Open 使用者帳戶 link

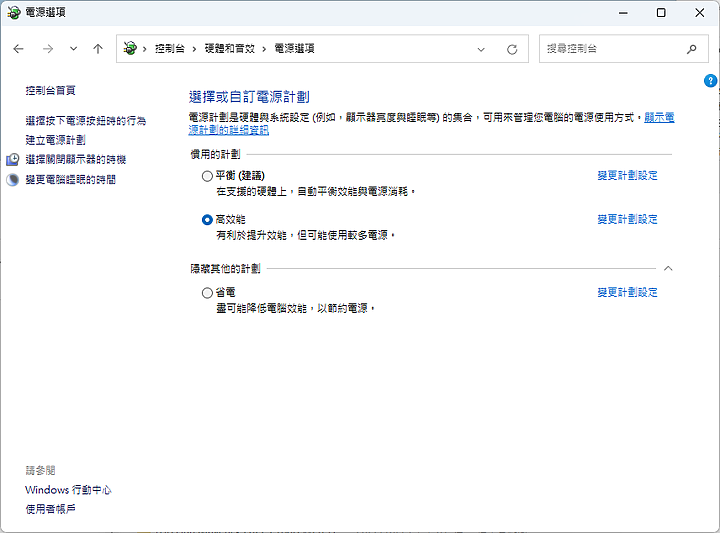click(x=51, y=509)
